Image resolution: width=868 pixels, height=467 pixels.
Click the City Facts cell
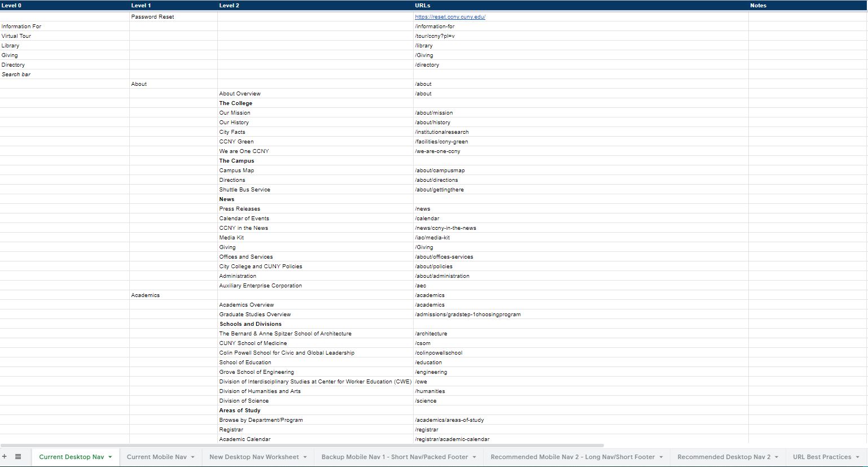[x=315, y=132]
